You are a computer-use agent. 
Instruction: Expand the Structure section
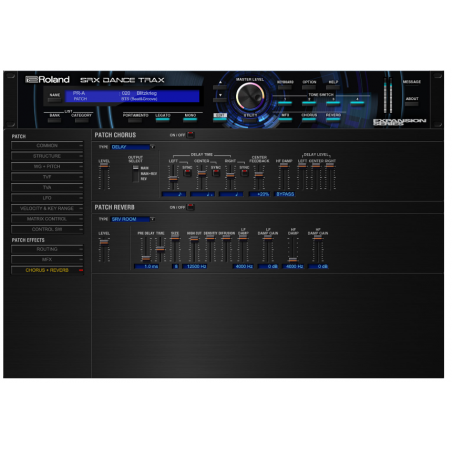[x=47, y=156]
